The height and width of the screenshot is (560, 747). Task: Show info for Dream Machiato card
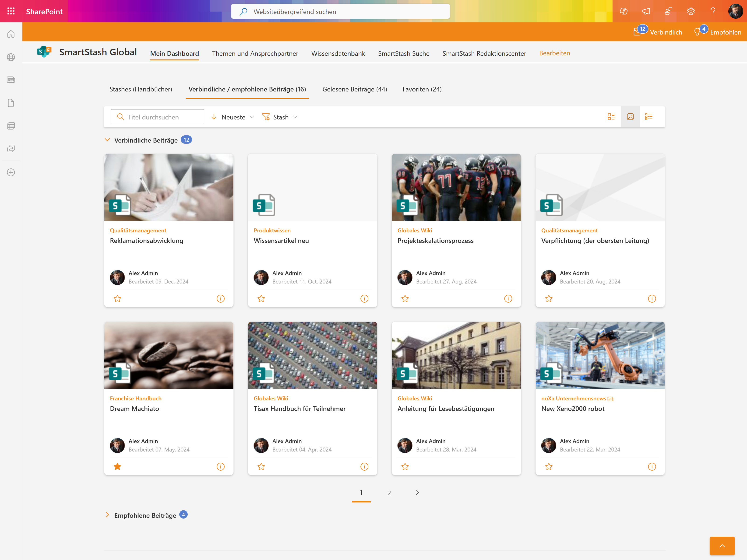pos(221,466)
